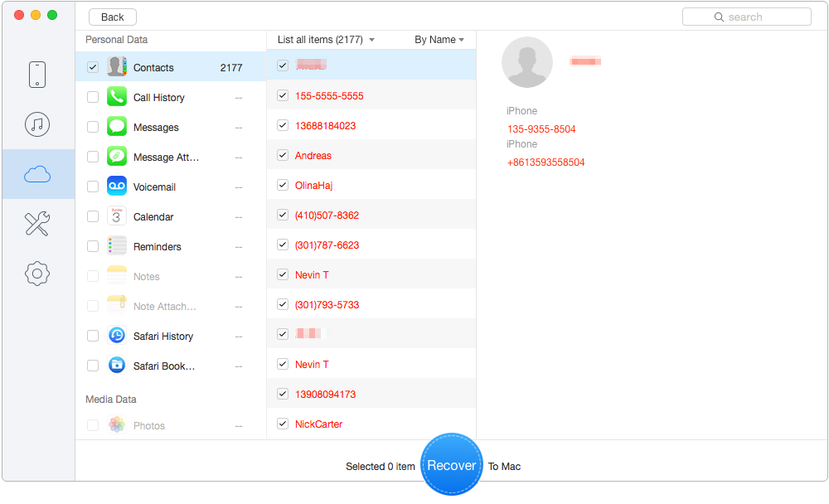Uncheck the NickCarter contact checkbox
The width and height of the screenshot is (829, 504).
(283, 424)
